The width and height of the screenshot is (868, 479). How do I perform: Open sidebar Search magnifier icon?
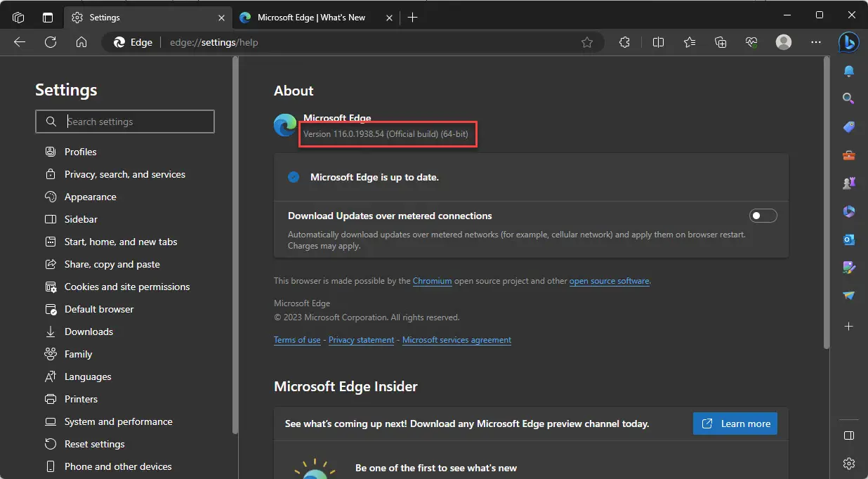point(849,99)
